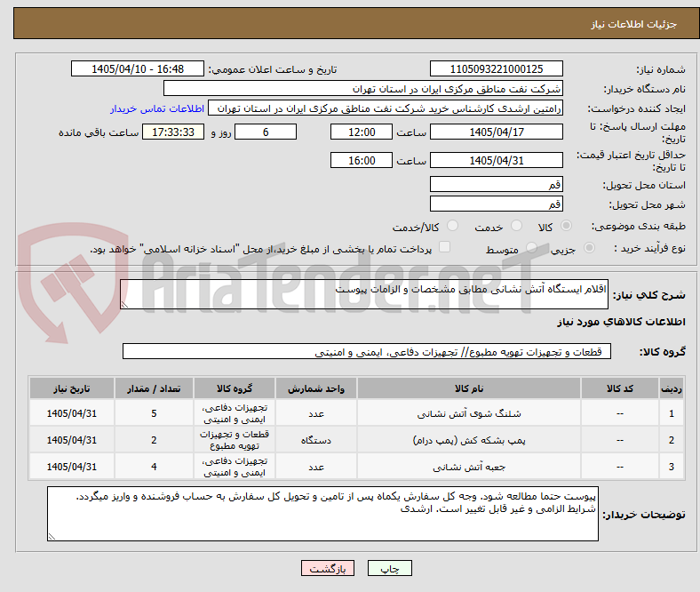
Task: Click quantity 2 in the pump row
Action: [x=154, y=440]
